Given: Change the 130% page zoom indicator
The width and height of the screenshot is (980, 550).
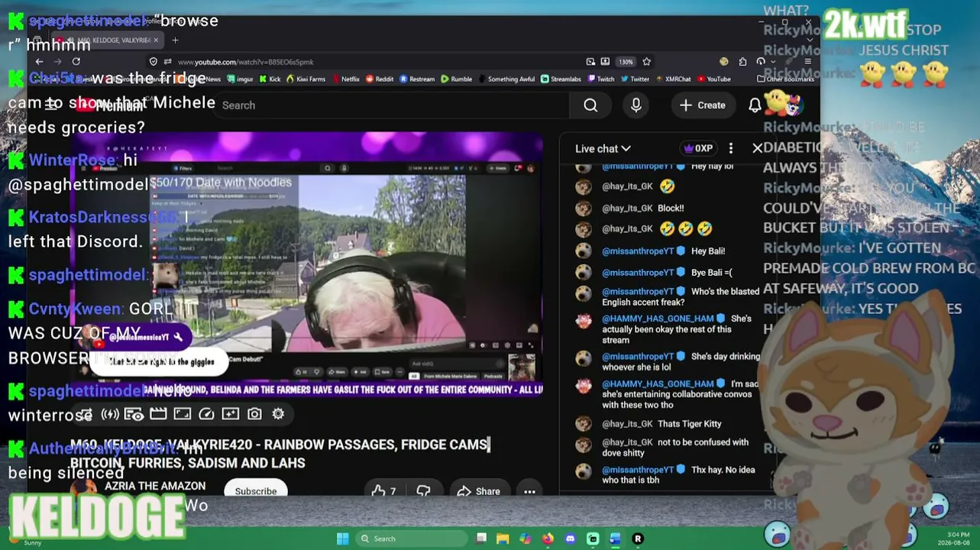Looking at the screenshot, I should (626, 62).
